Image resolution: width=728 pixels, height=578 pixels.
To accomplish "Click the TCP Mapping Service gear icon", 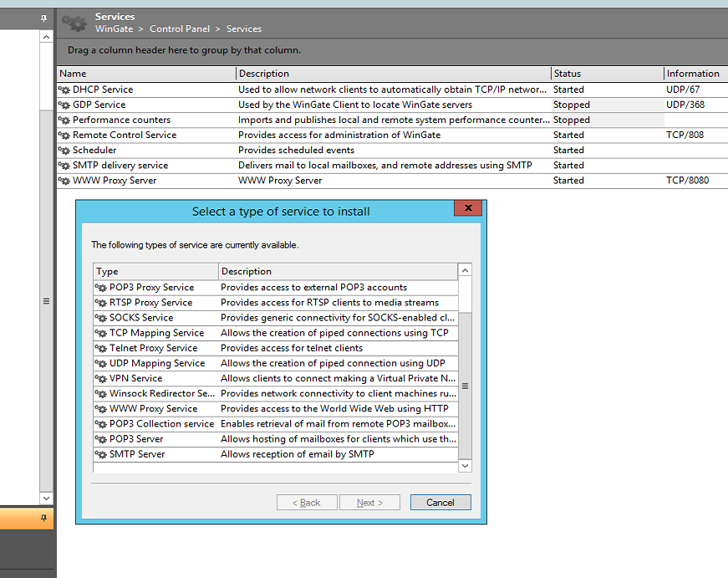I will click(101, 333).
